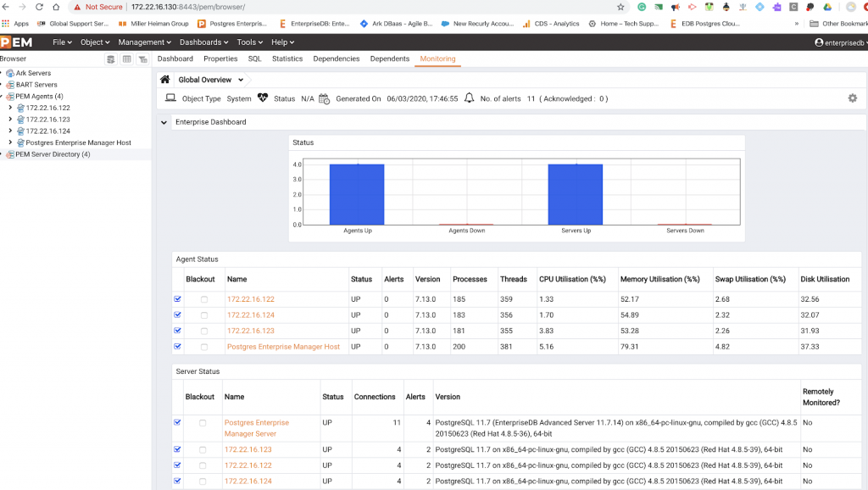Click the System status heart icon

coord(263,98)
